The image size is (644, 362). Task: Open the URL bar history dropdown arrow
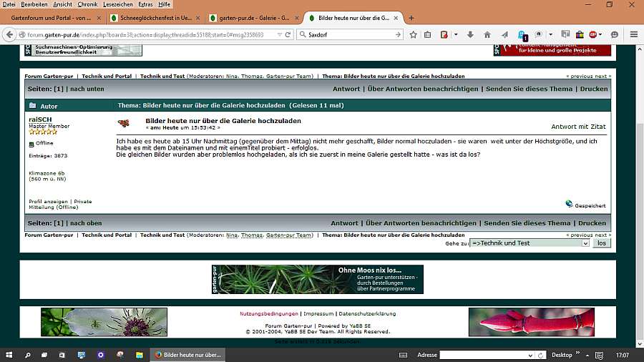pos(277,34)
